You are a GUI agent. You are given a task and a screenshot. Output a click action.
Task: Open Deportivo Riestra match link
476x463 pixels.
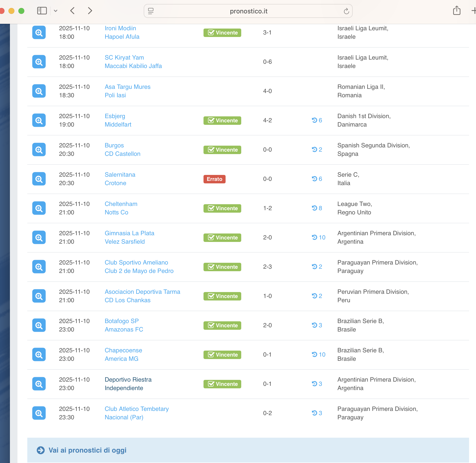tap(128, 380)
